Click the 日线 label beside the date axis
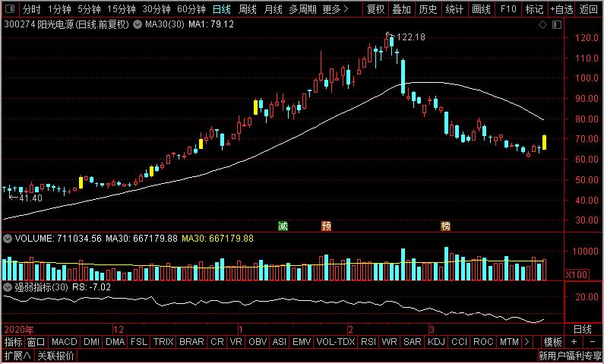This screenshot has width=604, height=364. click(x=583, y=329)
